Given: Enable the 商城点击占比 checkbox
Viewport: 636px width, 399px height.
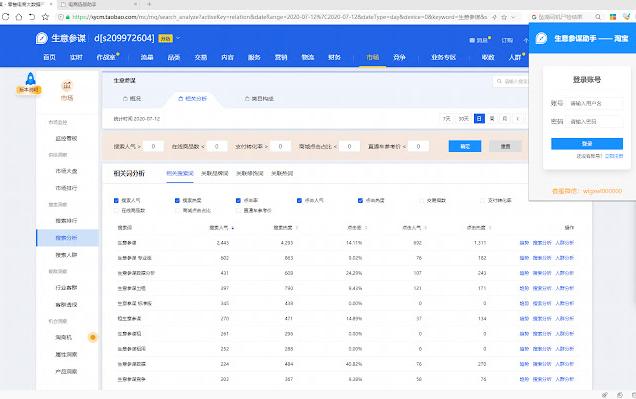Looking at the screenshot, I should 177,210.
